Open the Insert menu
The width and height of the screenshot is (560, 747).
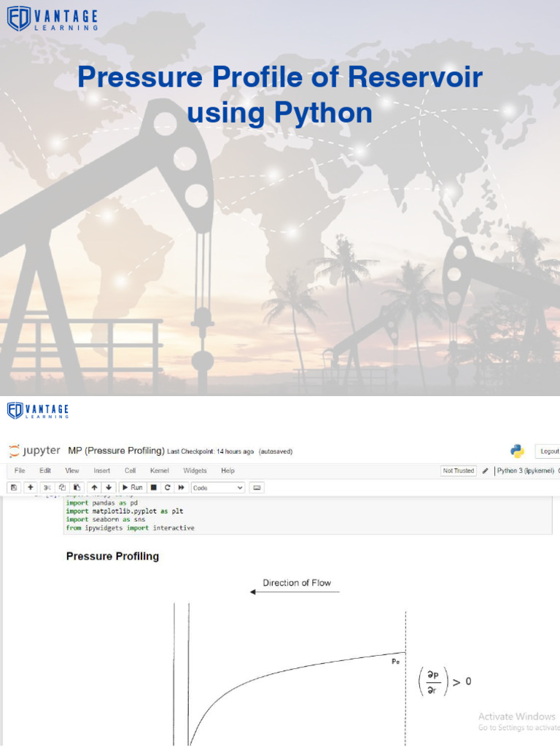(x=101, y=471)
